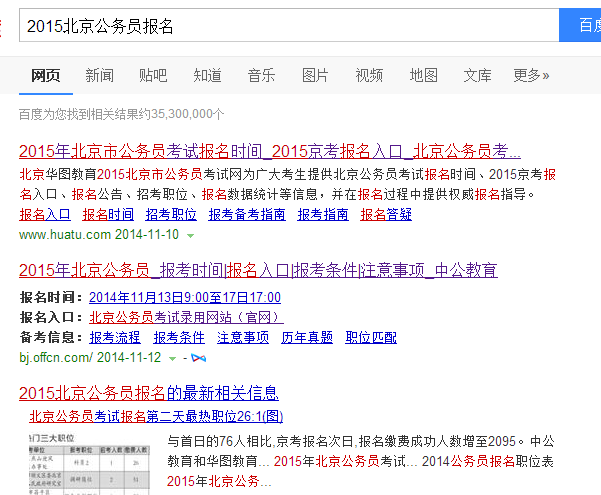Open news headline about 最热职位26:1
The width and height of the screenshot is (601, 495).
[x=156, y=416]
